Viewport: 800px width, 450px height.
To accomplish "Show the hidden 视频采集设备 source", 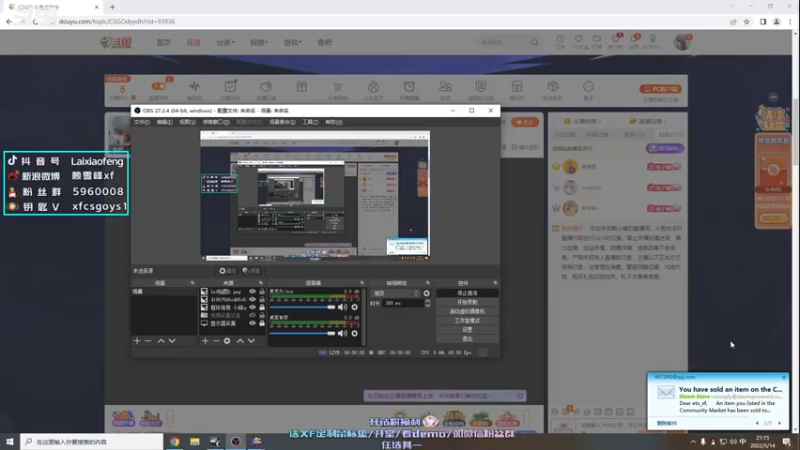I will pyautogui.click(x=252, y=315).
